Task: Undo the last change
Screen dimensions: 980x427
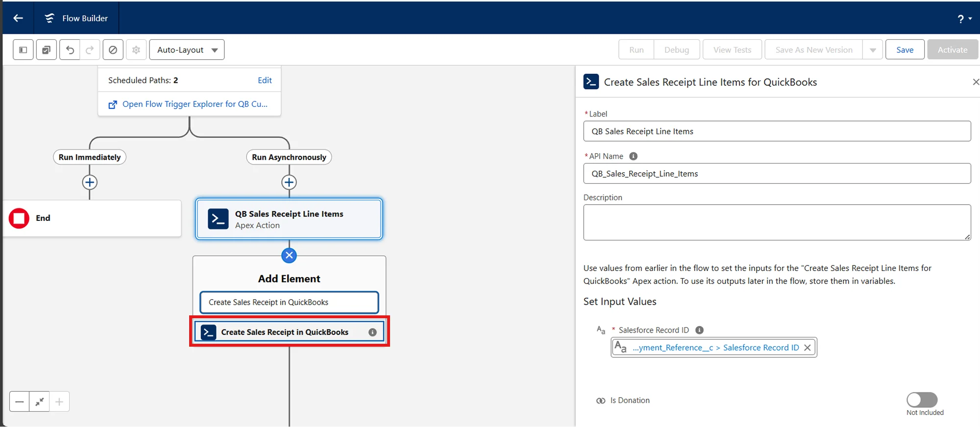Action: tap(70, 49)
